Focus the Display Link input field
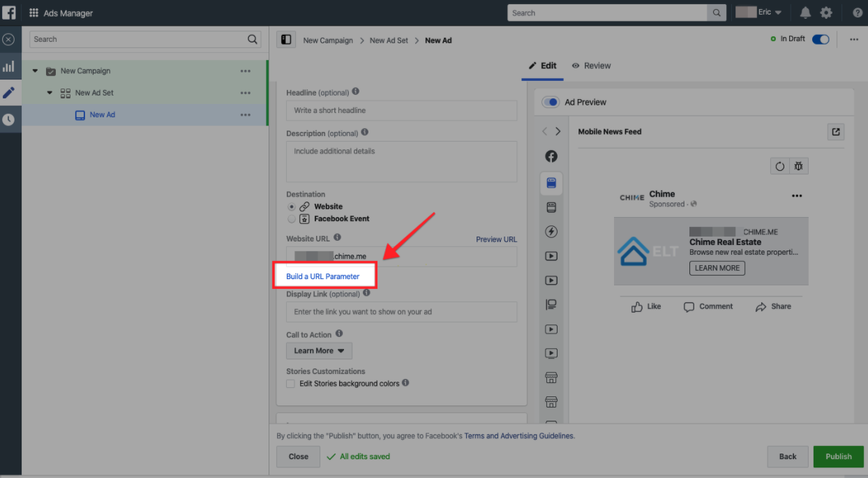The image size is (868, 478). coord(401,312)
